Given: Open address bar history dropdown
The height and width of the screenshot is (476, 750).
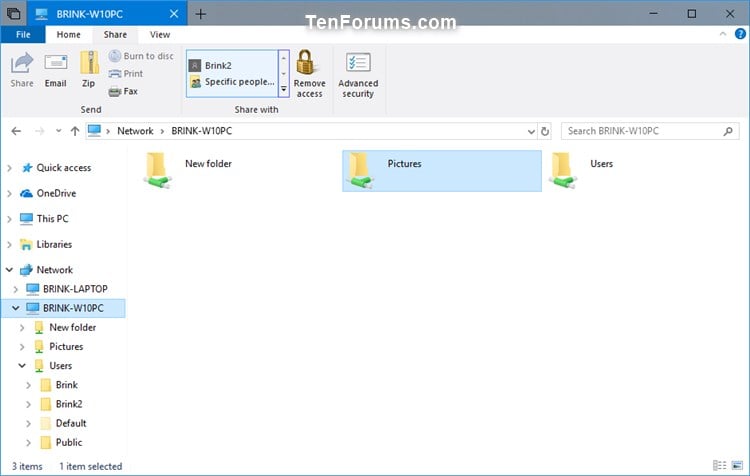Looking at the screenshot, I should point(531,132).
